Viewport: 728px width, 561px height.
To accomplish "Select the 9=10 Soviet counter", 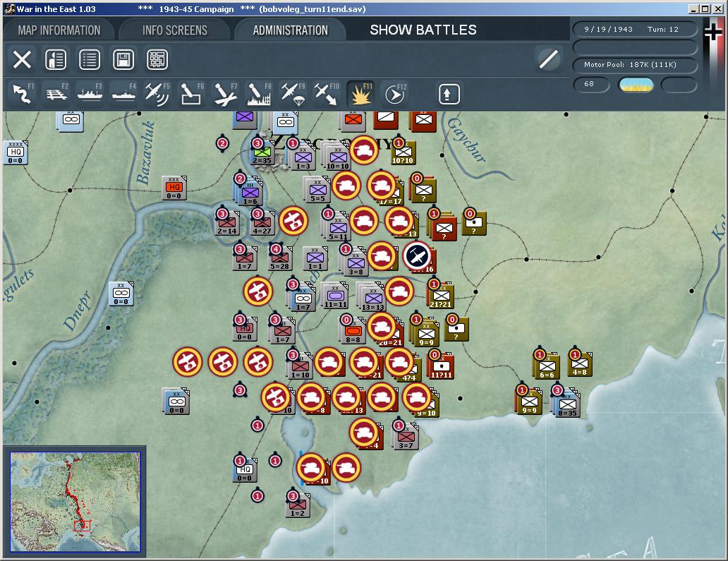I will (x=427, y=406).
